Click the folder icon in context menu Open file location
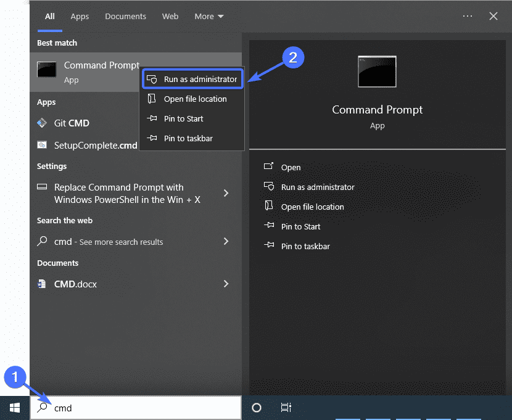Screen dimensions: 512x420 [152, 99]
